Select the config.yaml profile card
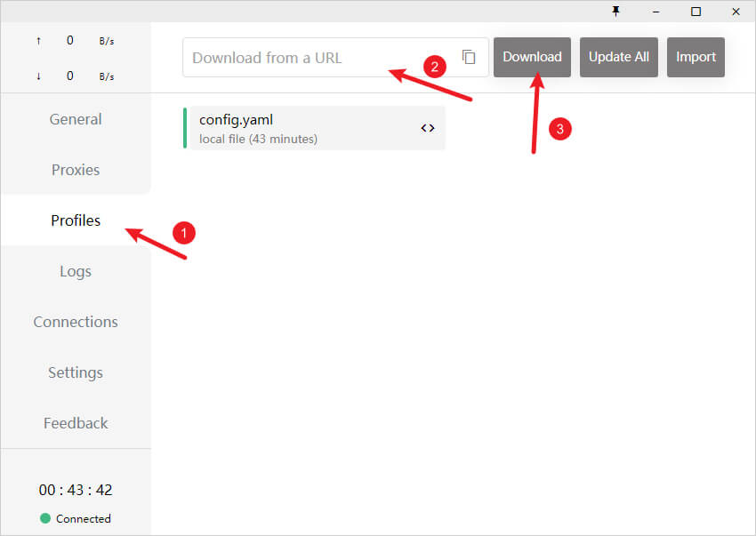 point(294,127)
